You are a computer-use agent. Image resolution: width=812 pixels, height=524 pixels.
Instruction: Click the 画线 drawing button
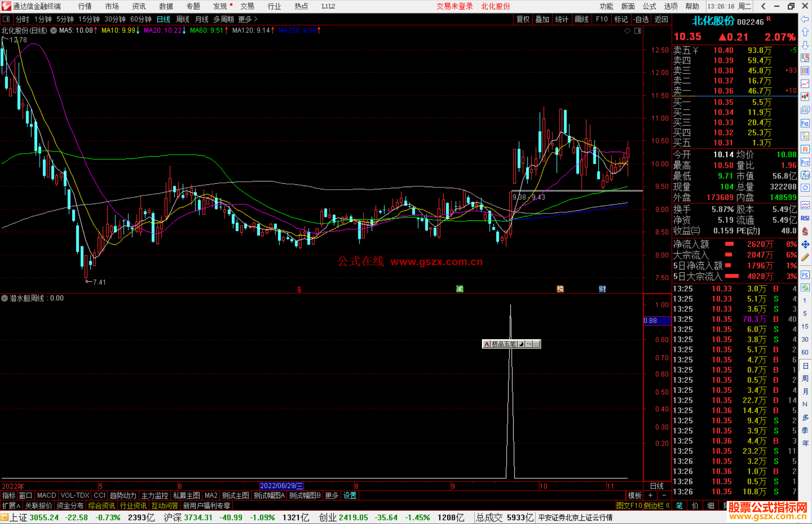pos(582,19)
